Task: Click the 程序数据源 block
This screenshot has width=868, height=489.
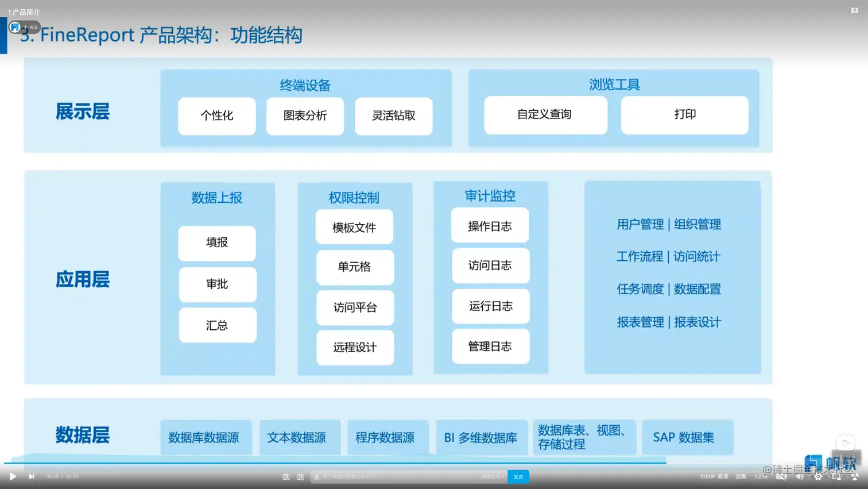Action: click(x=388, y=437)
